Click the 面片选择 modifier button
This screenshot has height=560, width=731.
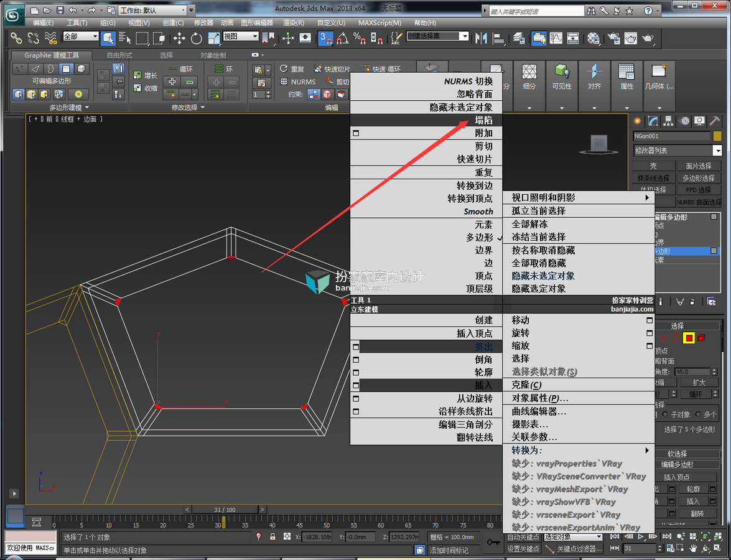click(699, 166)
